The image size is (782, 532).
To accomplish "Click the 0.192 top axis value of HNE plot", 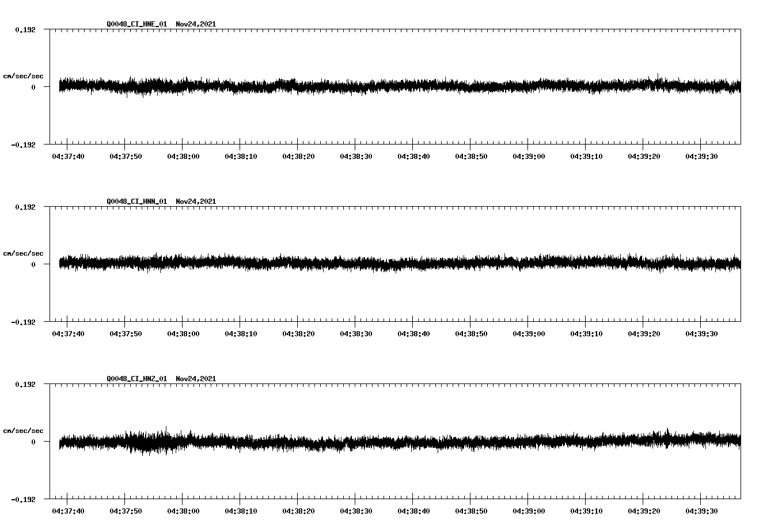I will pos(25,29).
